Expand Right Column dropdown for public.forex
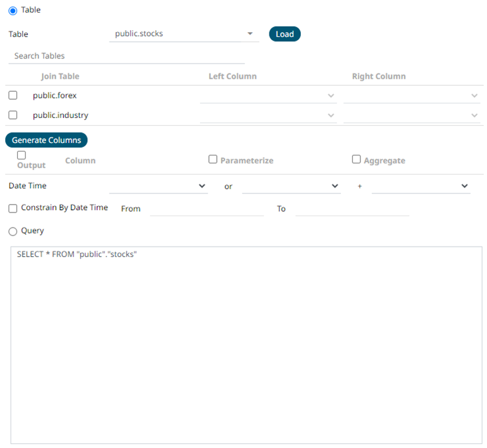 pos(412,96)
